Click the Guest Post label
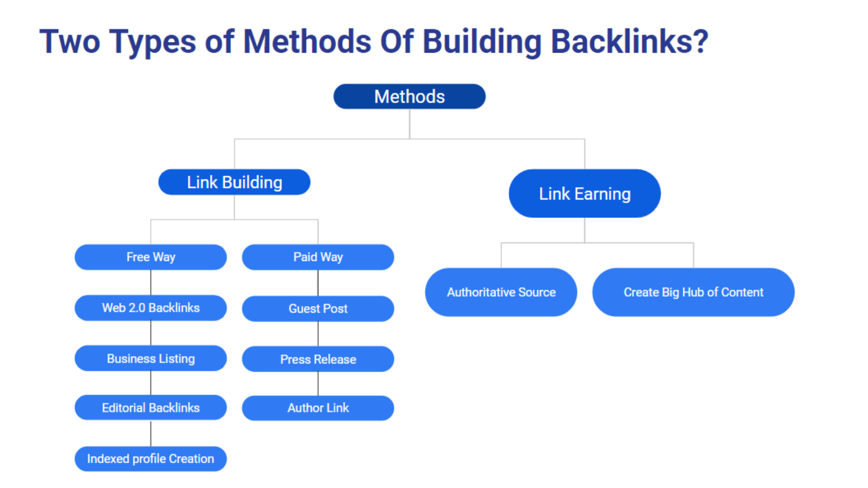The height and width of the screenshot is (488, 868). (x=318, y=309)
